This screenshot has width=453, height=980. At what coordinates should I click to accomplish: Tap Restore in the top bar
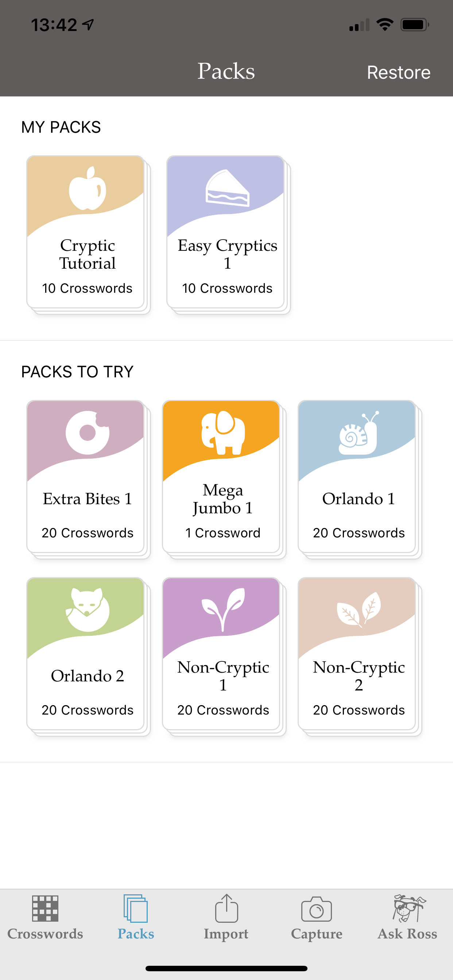(399, 72)
